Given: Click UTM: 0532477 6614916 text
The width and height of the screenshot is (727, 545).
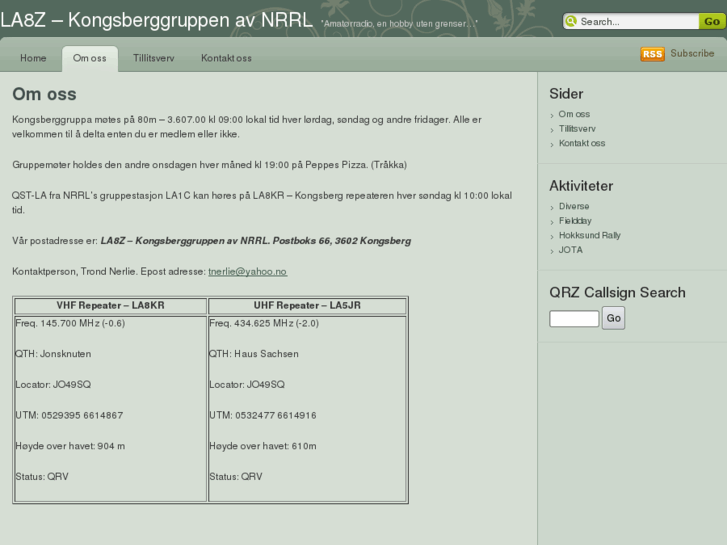Looking at the screenshot, I should click(x=263, y=415).
